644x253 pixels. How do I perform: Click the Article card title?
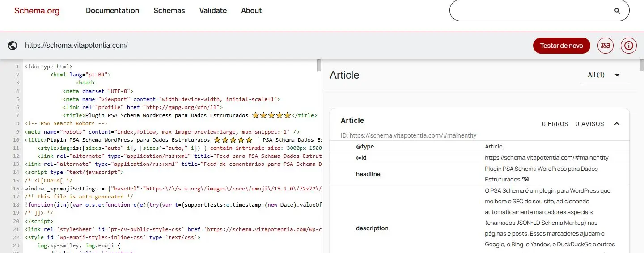click(352, 120)
